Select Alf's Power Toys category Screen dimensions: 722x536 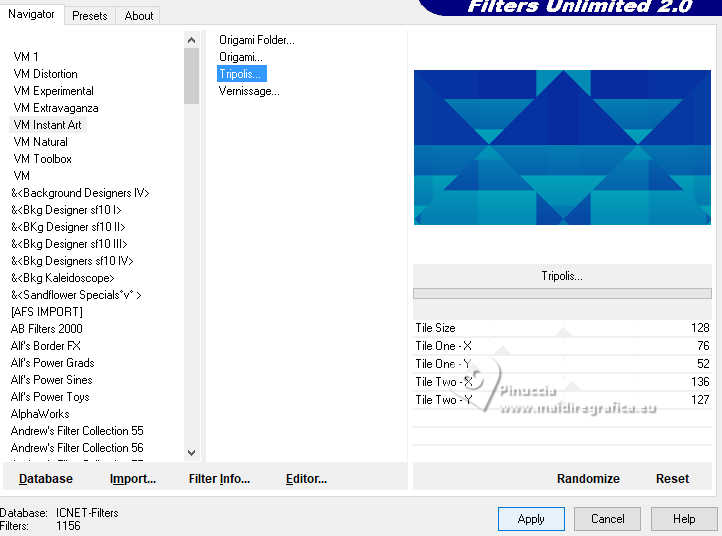click(x=50, y=397)
